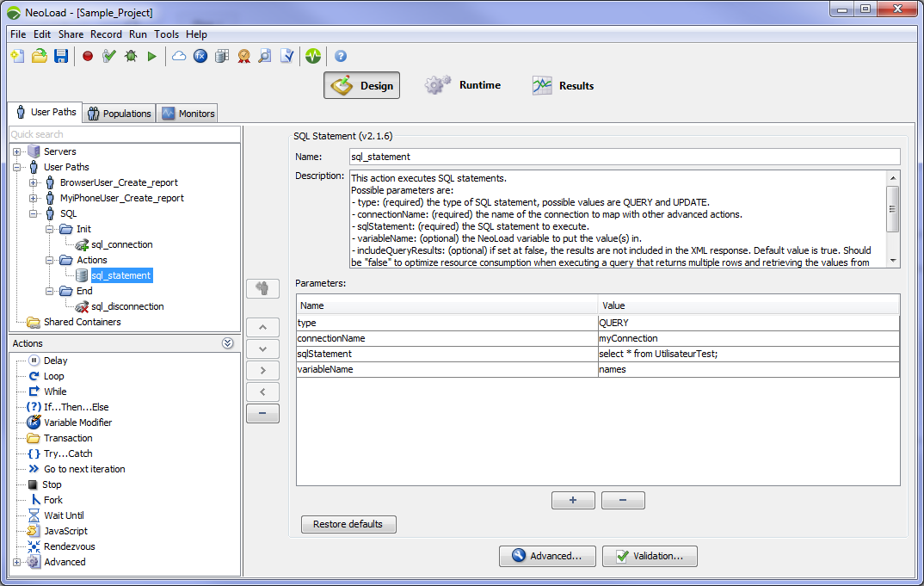Expand the Servers tree node
The image size is (924, 586).
coord(17,152)
